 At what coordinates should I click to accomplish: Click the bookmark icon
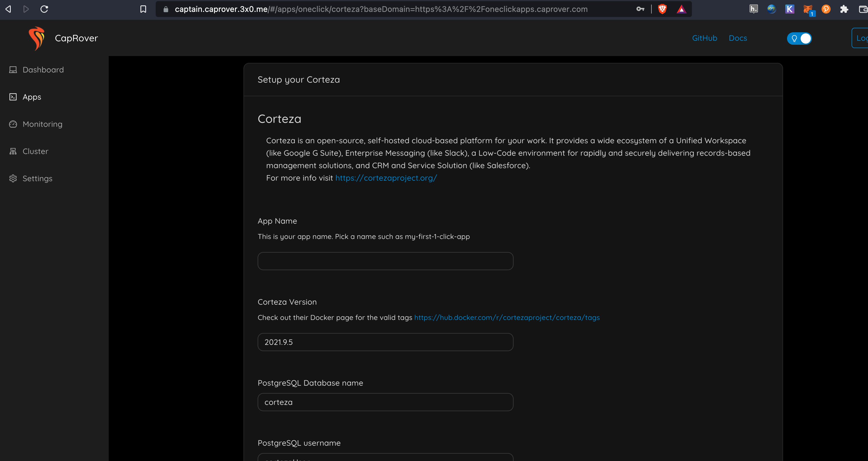[x=143, y=9]
